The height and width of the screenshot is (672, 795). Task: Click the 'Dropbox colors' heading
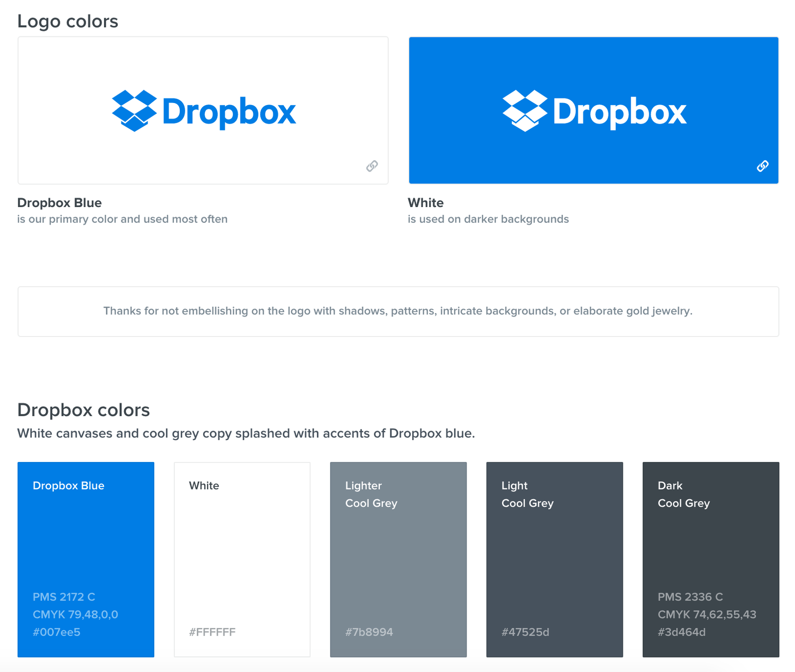click(84, 410)
